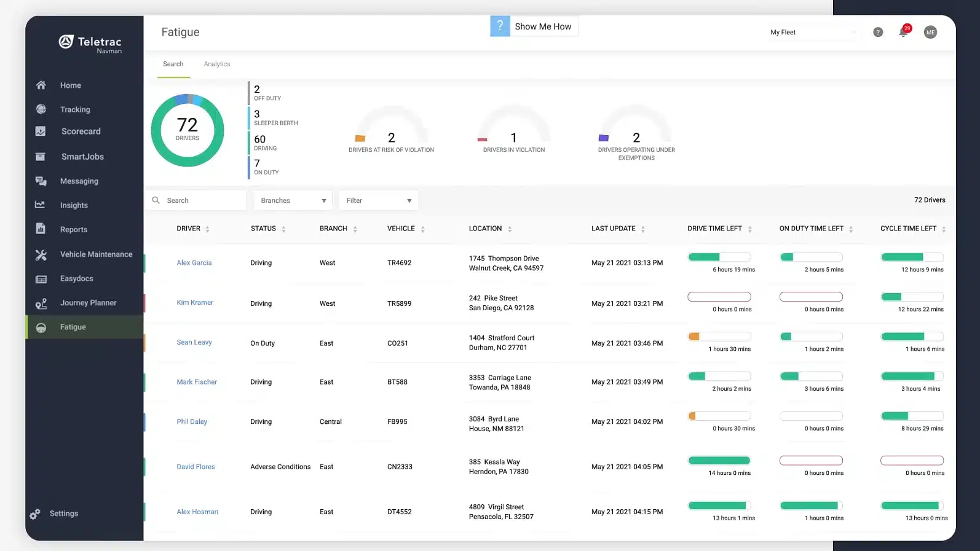
Task: Sort by Drive Time Left column
Action: coord(749,229)
